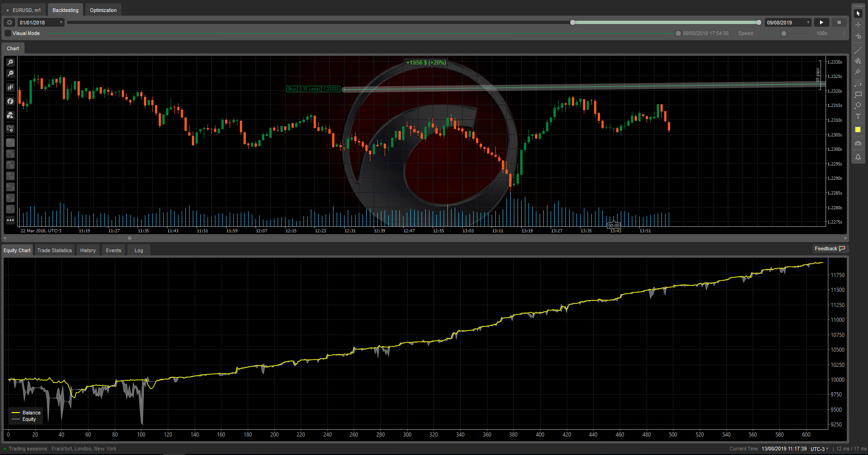Viewport: 868px width, 455px height.
Task: Click the 100x speed value
Action: coord(822,33)
